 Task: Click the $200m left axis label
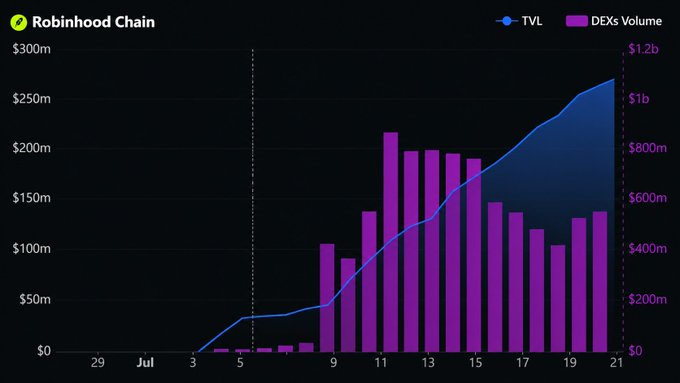(32, 148)
